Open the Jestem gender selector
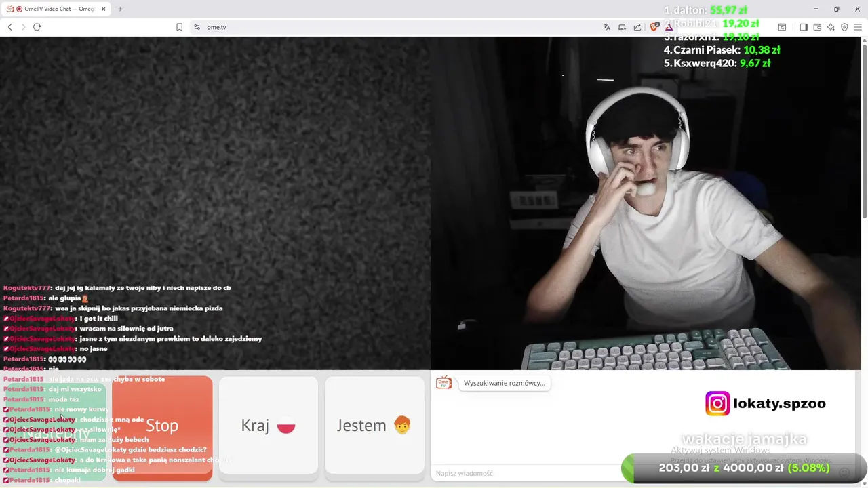This screenshot has height=488, width=868. point(374,426)
